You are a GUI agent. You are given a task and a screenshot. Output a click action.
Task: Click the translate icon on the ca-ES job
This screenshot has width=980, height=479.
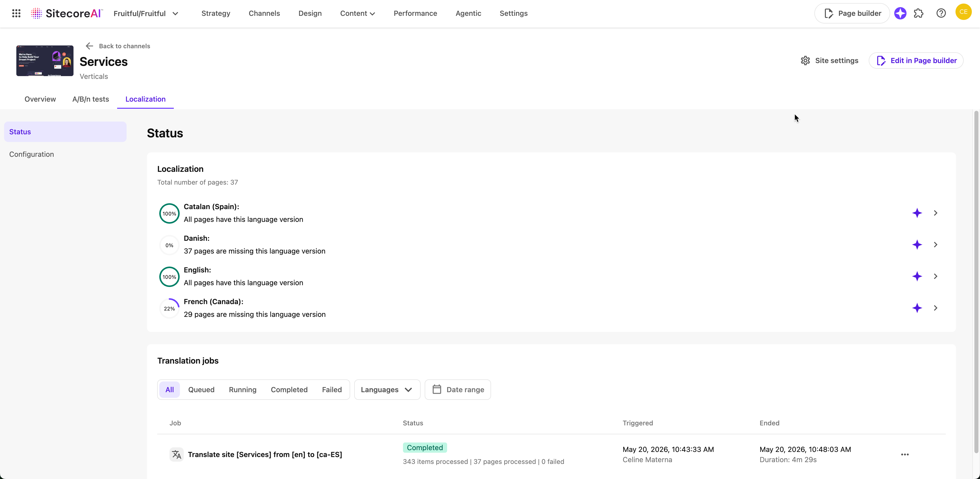coord(176,454)
